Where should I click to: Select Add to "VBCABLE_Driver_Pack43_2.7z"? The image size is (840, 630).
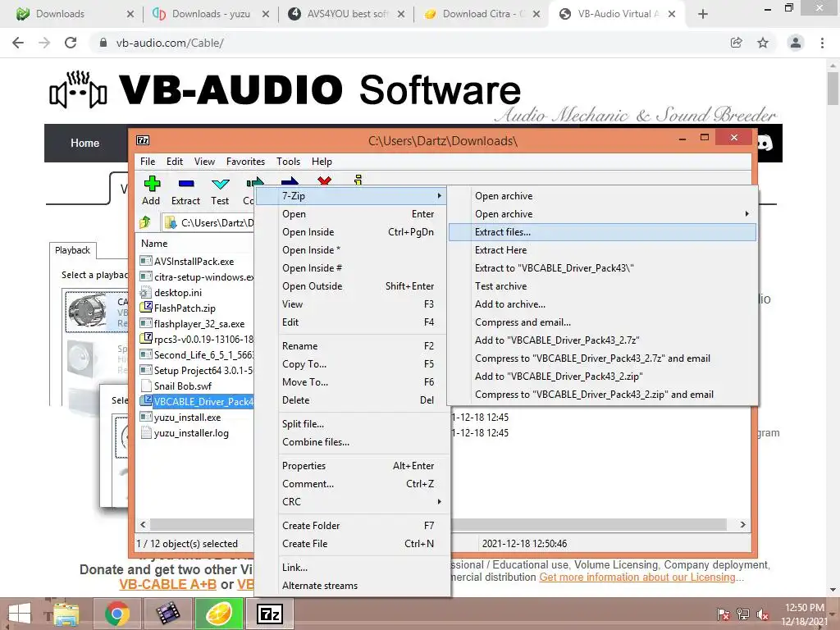[602, 340]
